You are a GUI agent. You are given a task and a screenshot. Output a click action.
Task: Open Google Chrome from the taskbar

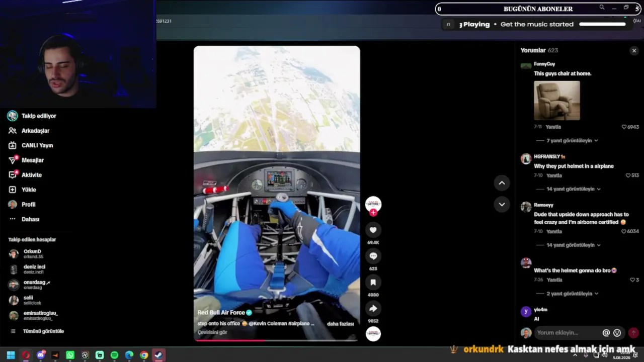[144, 355]
